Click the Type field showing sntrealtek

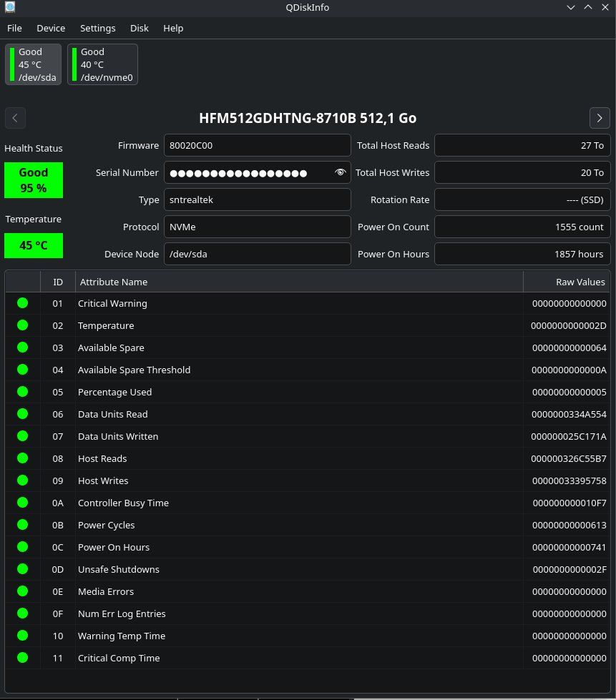tap(258, 199)
